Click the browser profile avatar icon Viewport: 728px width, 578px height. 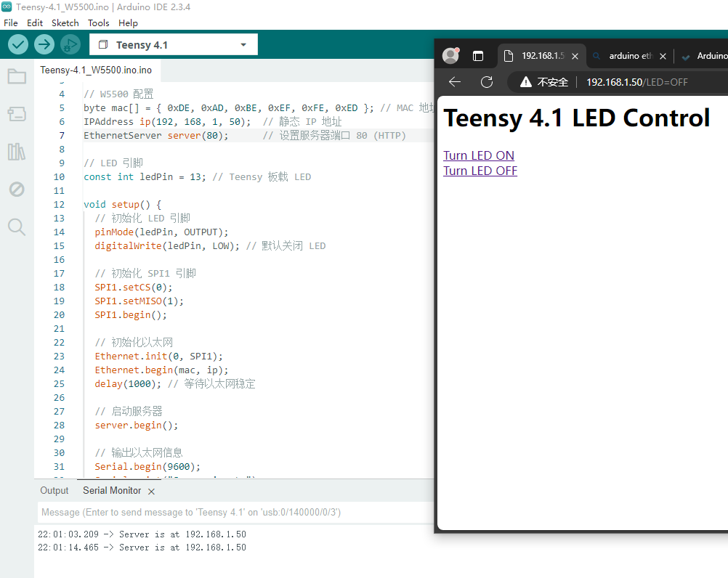(x=450, y=56)
